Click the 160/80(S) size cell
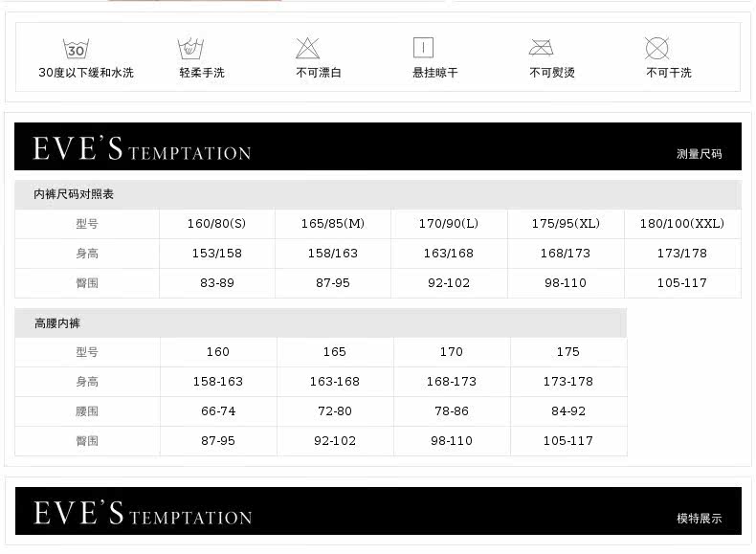The height and width of the screenshot is (554, 756). tap(216, 224)
